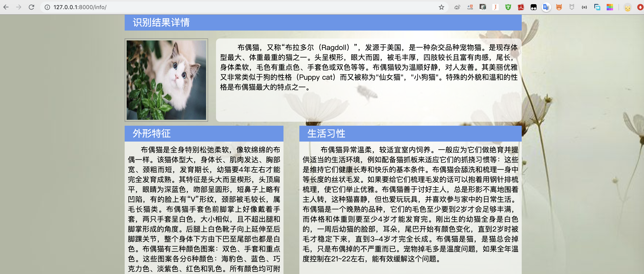View site information icon in address bar
This screenshot has width=644, height=274.
click(x=47, y=7)
